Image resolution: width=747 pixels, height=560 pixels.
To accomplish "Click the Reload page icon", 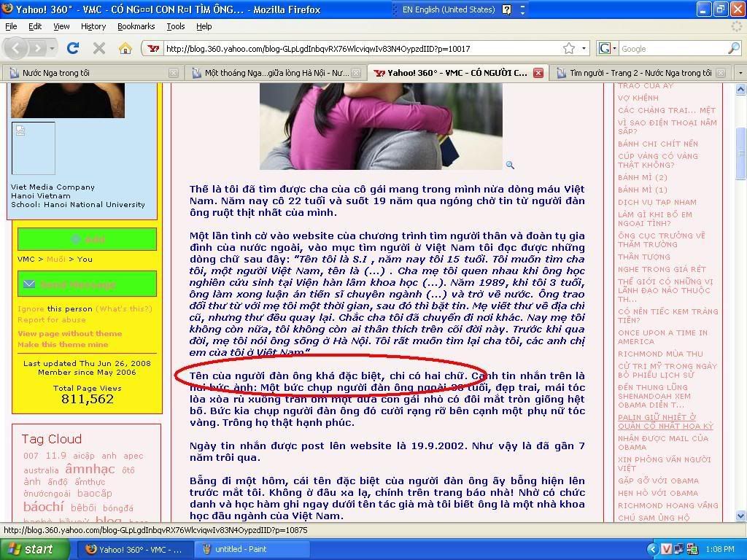I will [x=72, y=49].
